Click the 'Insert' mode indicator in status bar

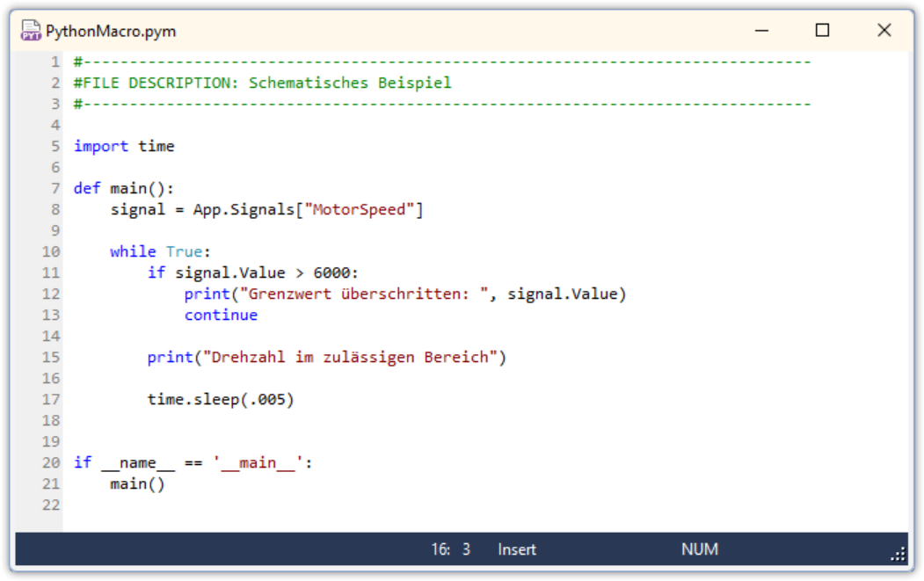517,549
